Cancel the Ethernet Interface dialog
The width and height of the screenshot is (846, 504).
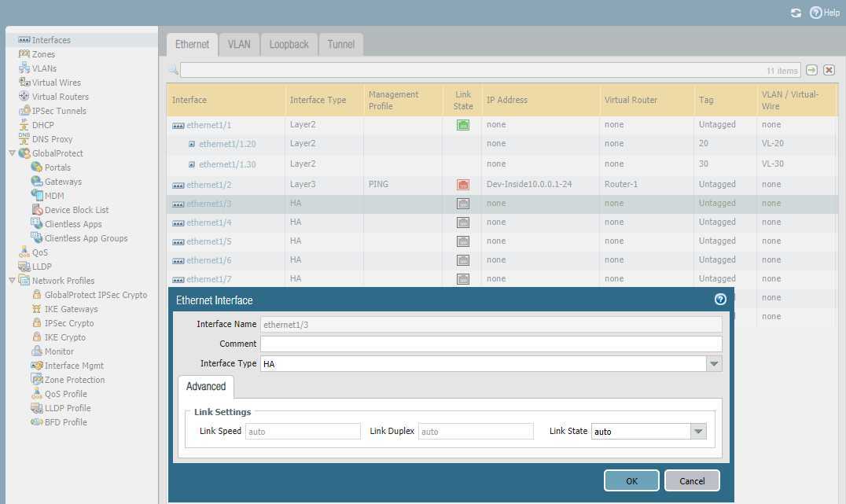pyautogui.click(x=692, y=481)
